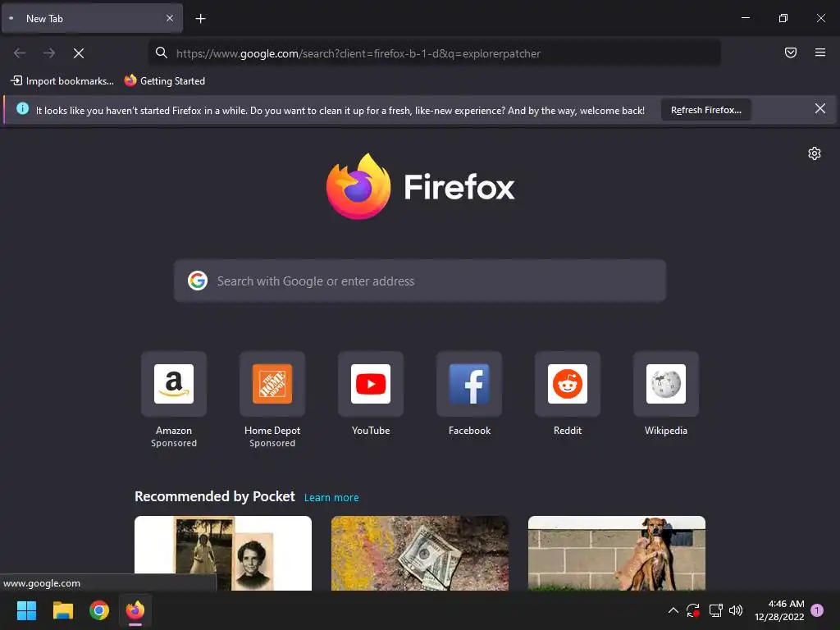Close the New Tab tab
This screenshot has height=630, width=840.
pyautogui.click(x=170, y=18)
